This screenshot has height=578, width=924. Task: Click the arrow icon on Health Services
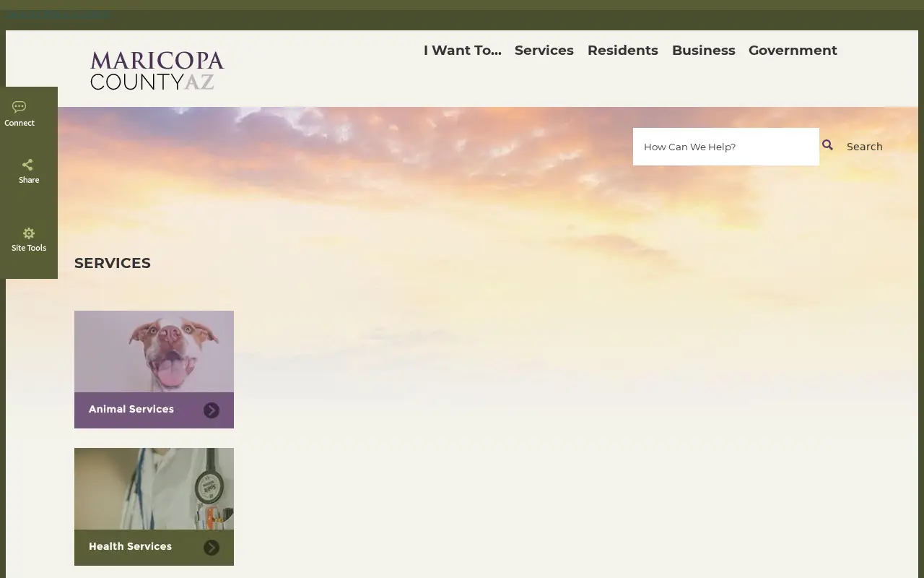click(212, 548)
